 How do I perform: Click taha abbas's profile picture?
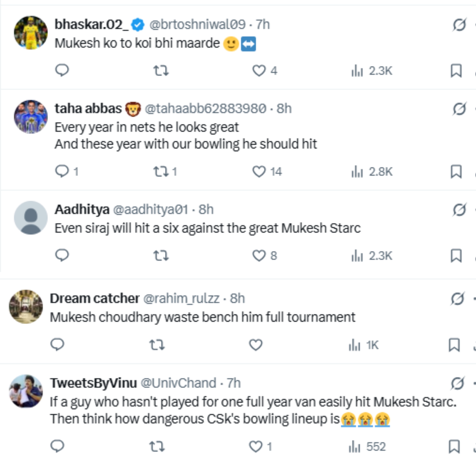point(31,117)
